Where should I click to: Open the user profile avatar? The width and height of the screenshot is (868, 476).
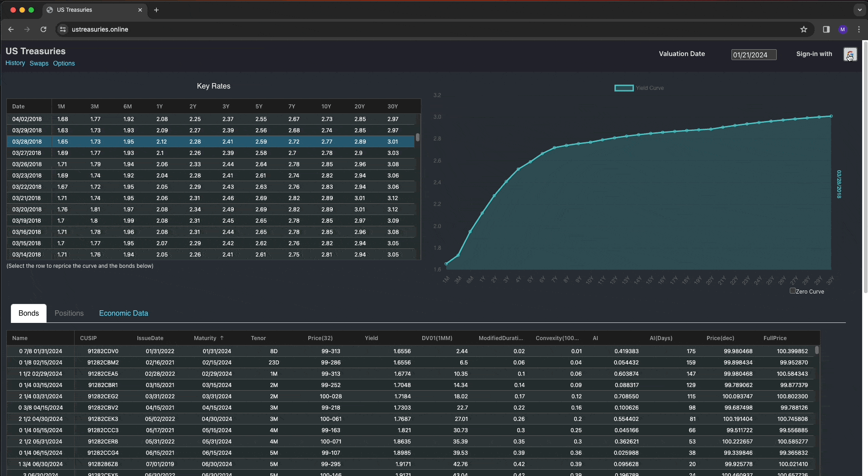842,29
